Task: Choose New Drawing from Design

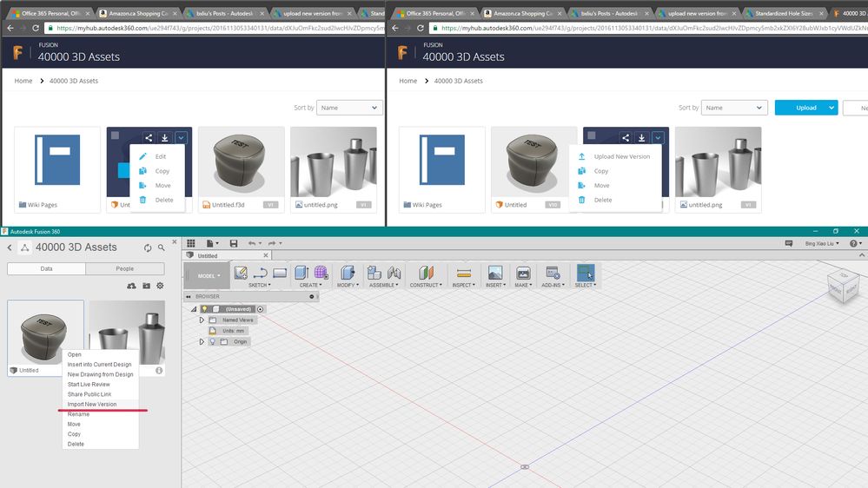Action: 100,374
